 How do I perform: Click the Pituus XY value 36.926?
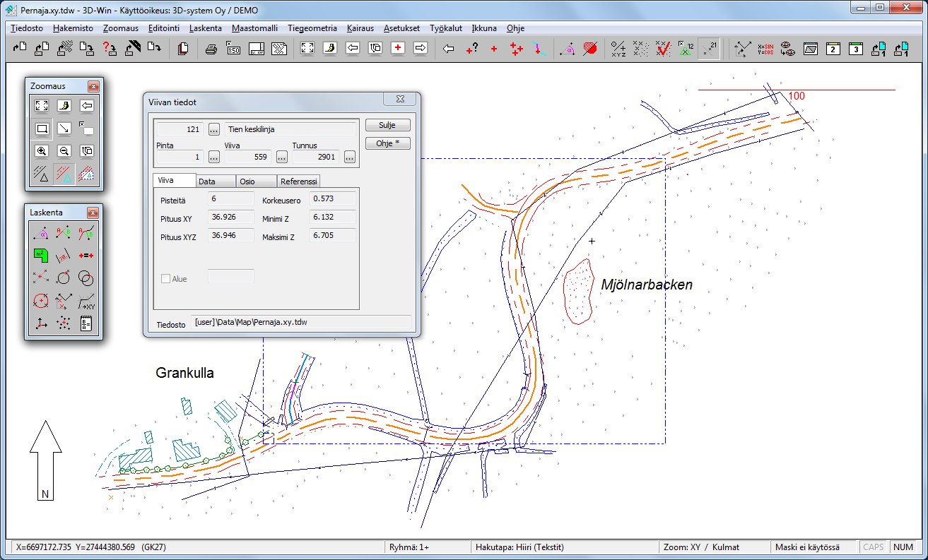tap(230, 217)
